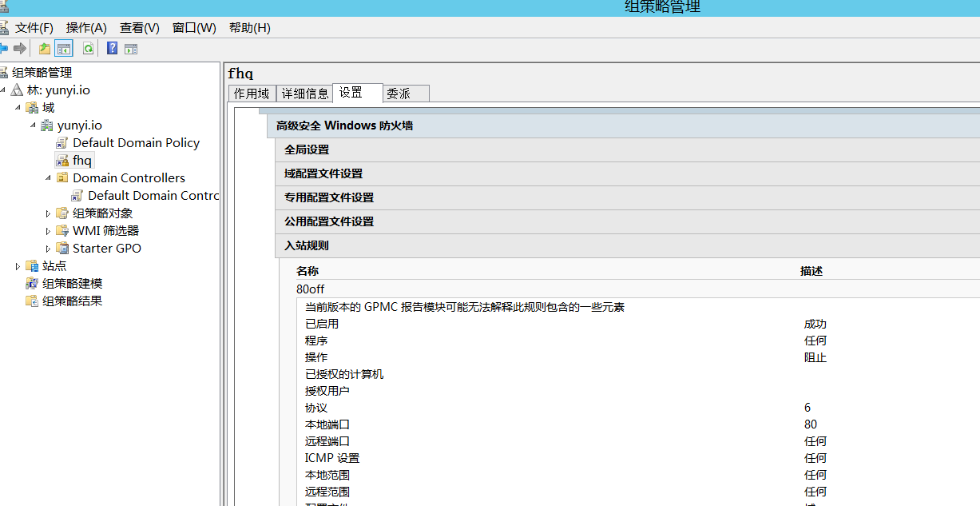Viewport: 980px width, 506px height.
Task: Switch to the 作用域 tab
Action: (x=252, y=94)
